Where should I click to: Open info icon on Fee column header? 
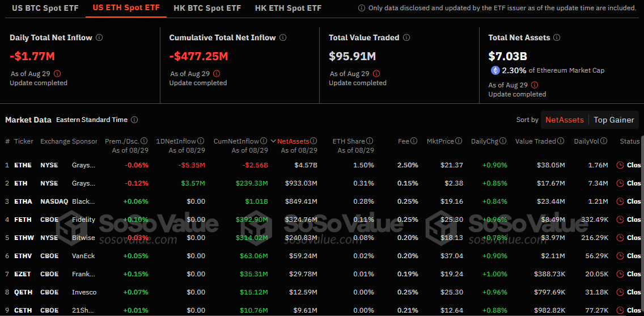[414, 141]
